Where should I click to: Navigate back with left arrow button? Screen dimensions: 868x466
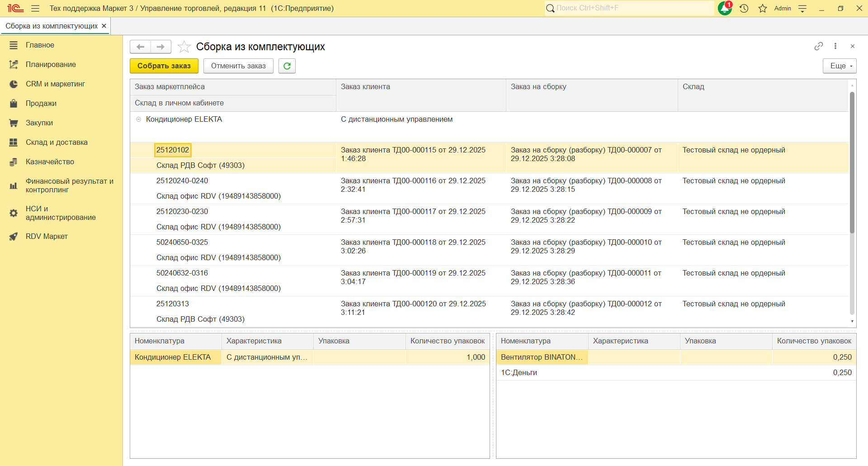tap(140, 47)
